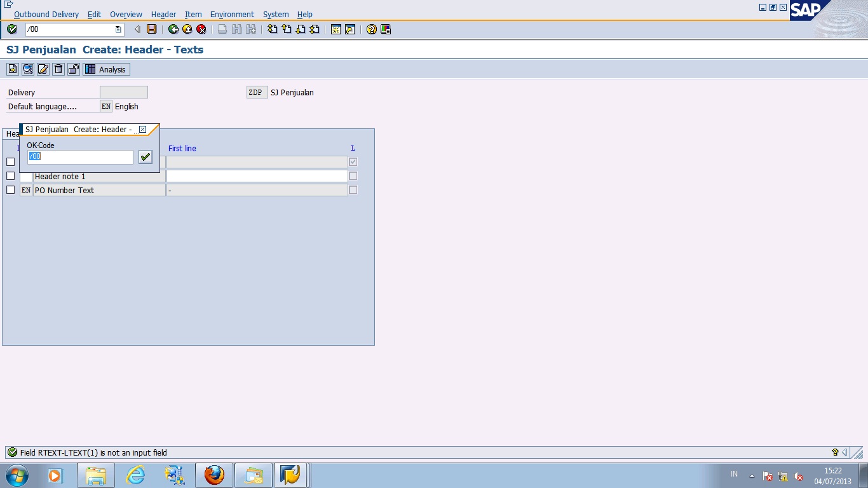Click the red Cancel icon
Screen dimensions: 868x488
201,29
